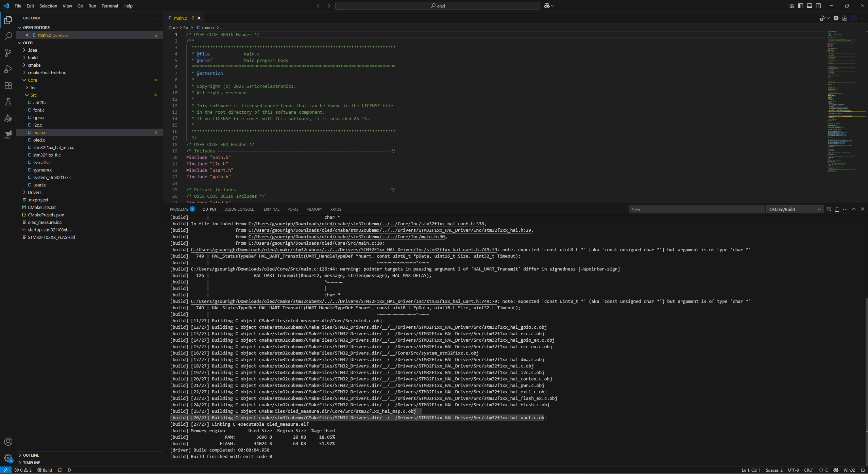The image size is (868, 474).
Task: Open the Extensions view
Action: click(x=8, y=85)
